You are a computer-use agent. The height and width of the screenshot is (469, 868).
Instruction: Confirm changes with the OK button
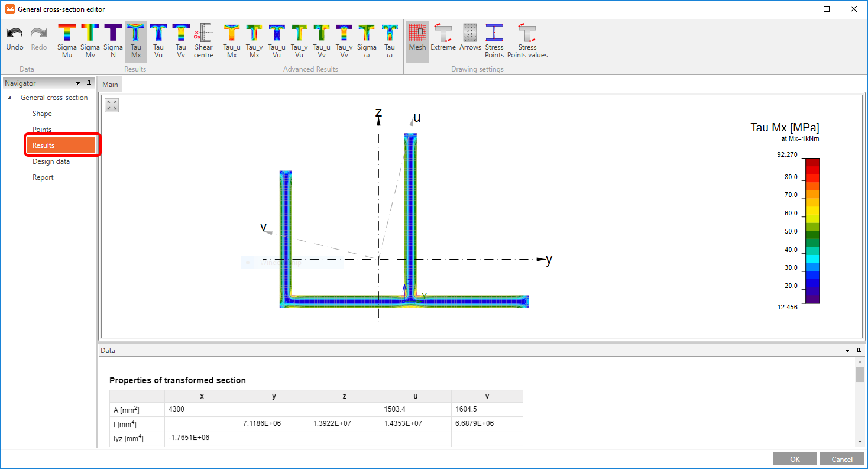point(794,458)
